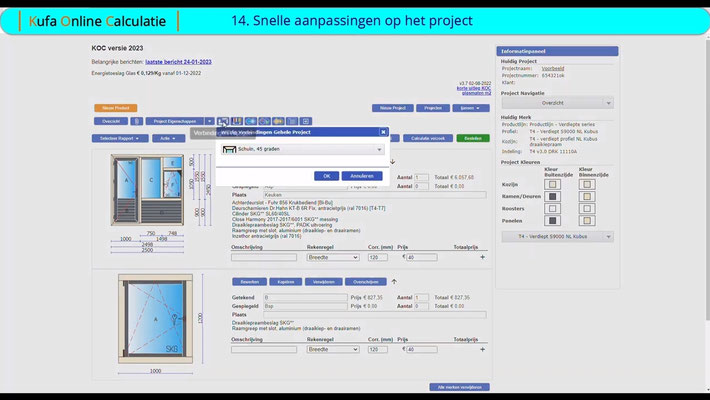Open the dropdown button right of Projecten

tap(471, 108)
